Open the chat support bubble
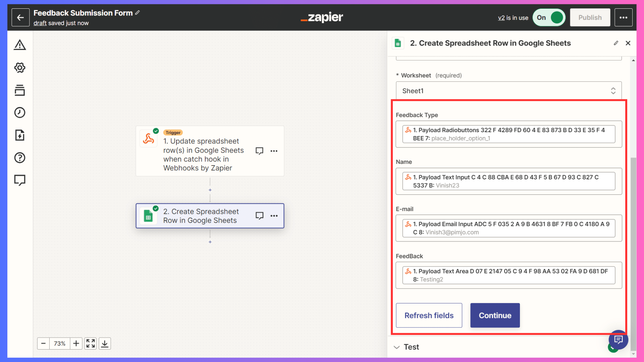Viewport: 644px width, 362px height. point(618,340)
